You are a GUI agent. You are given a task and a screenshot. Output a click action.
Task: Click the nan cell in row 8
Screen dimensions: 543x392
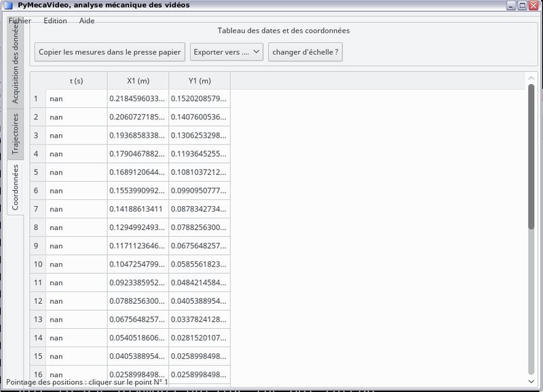(x=77, y=227)
